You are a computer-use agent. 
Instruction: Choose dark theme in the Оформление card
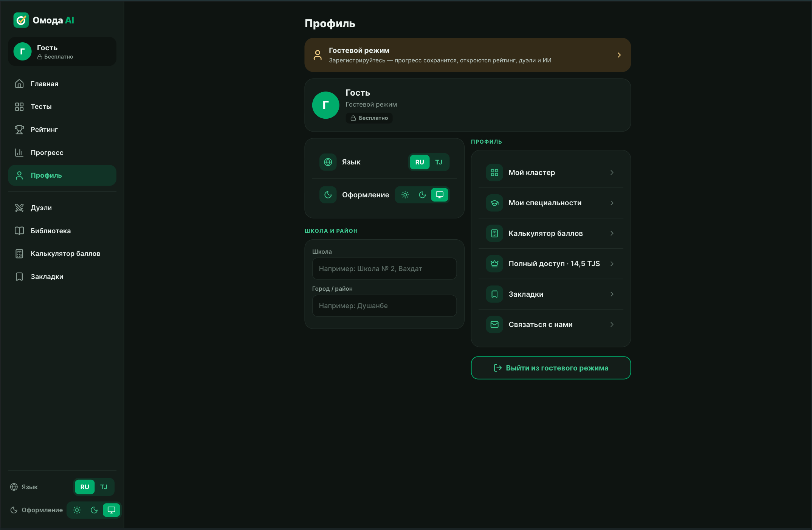click(423, 195)
